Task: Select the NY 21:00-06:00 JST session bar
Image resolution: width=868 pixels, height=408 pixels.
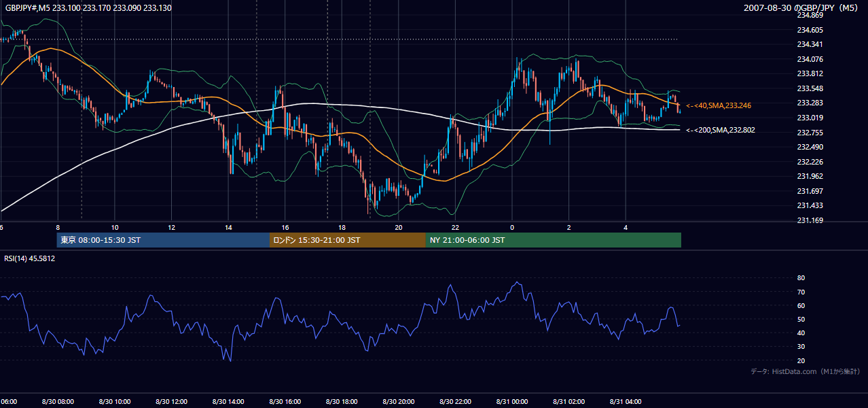Action: pyautogui.click(x=554, y=240)
